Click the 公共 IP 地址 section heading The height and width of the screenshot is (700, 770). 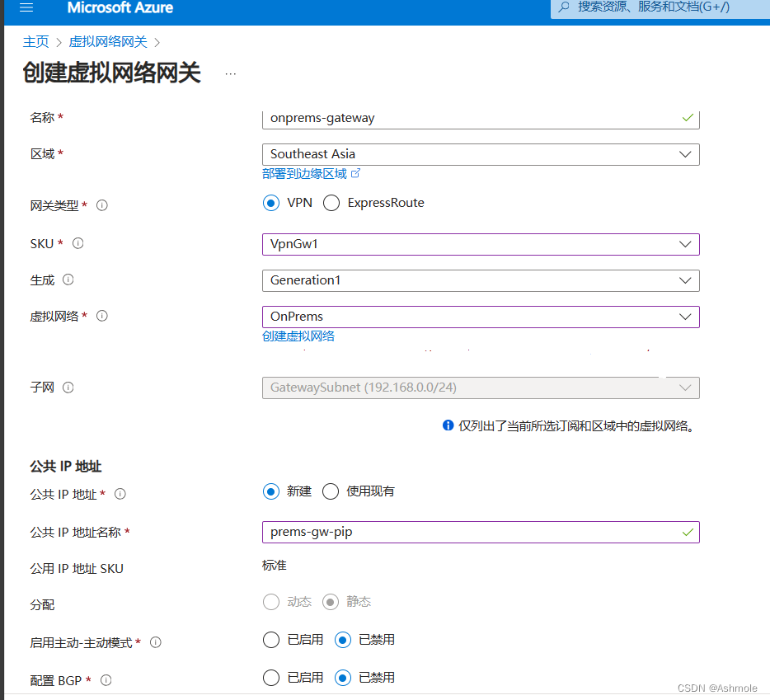[x=65, y=466]
